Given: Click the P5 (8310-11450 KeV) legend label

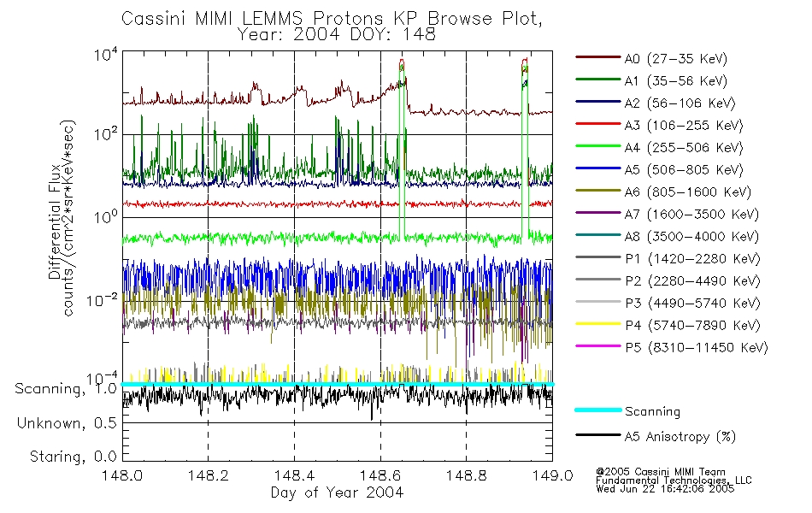Looking at the screenshot, I should tap(697, 348).
